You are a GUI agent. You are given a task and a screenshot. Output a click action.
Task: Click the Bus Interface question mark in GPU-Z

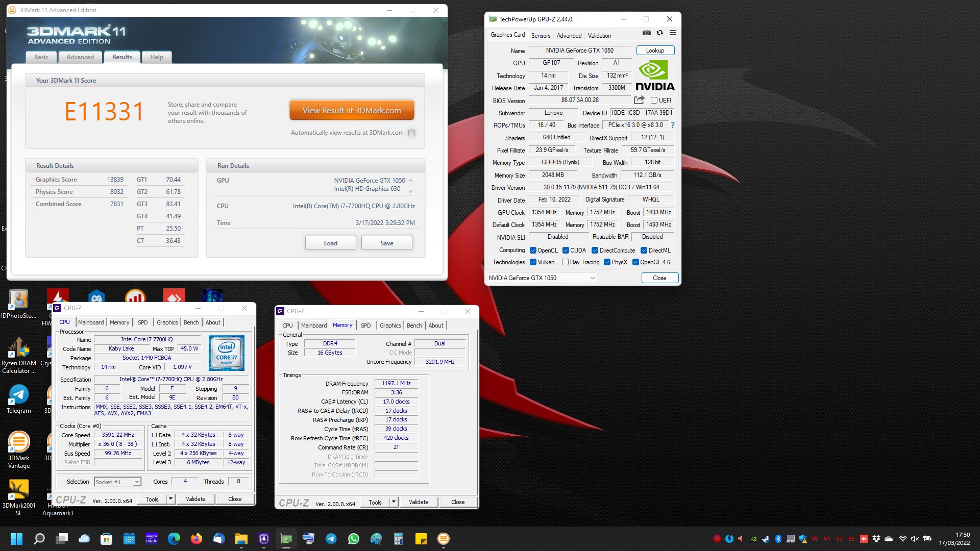click(x=673, y=125)
